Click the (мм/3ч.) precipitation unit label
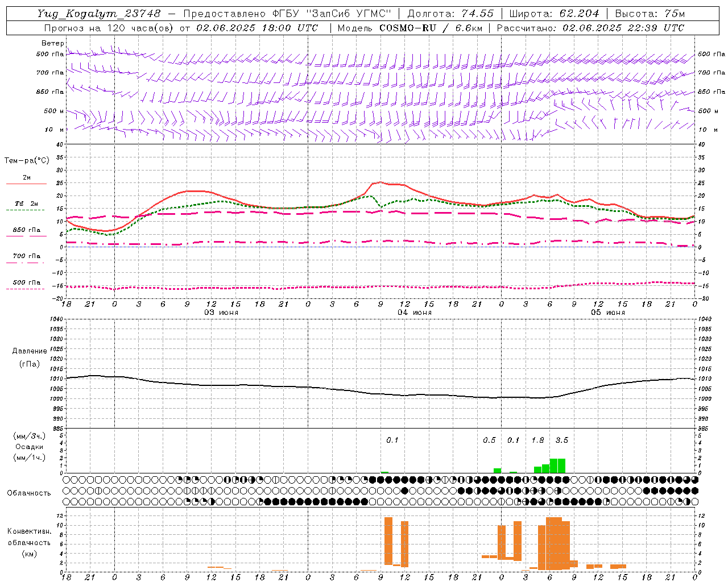728x582 pixels. tap(29, 436)
